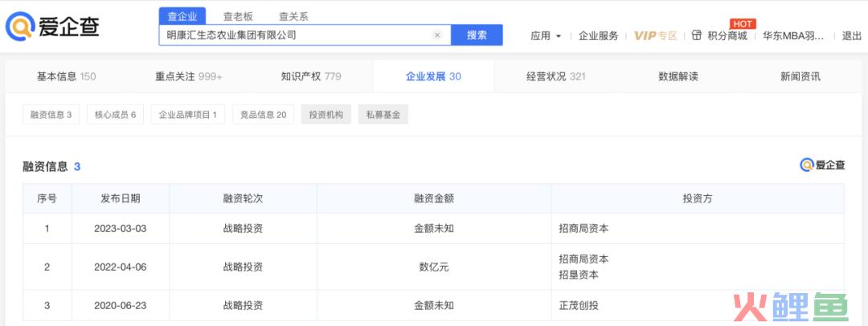This screenshot has height=326, width=868.
Task: Jump to 核心成员 6 section chip
Action: (115, 115)
